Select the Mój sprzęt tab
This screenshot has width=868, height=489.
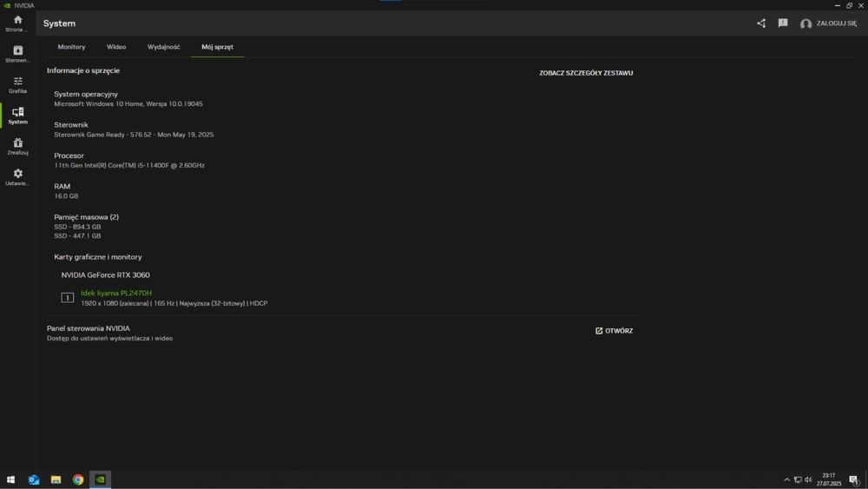click(x=217, y=47)
